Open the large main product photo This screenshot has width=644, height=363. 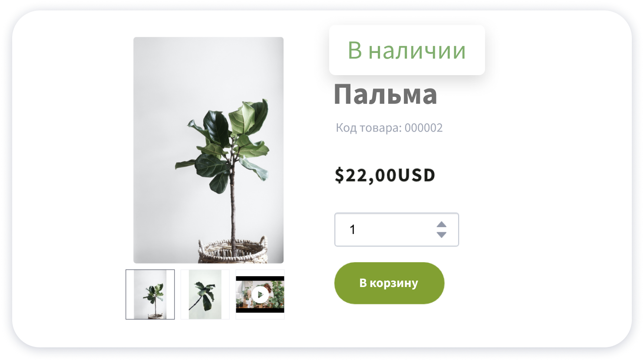pos(208,150)
